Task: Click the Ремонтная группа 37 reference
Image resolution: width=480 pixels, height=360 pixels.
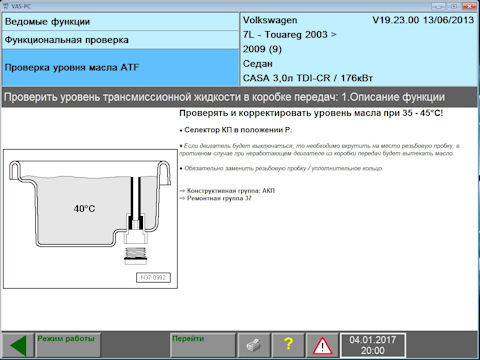Action: click(216, 198)
